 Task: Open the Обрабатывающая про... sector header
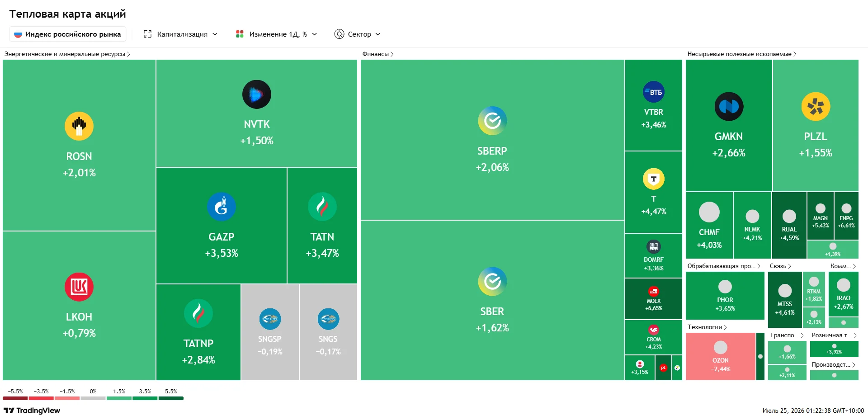tap(724, 266)
